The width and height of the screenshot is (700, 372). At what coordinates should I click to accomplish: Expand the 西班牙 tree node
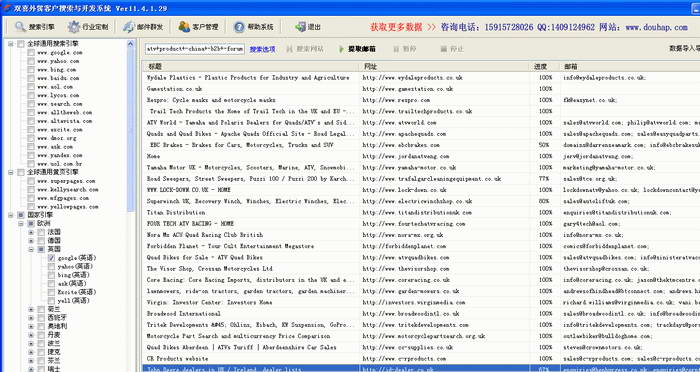point(31,318)
